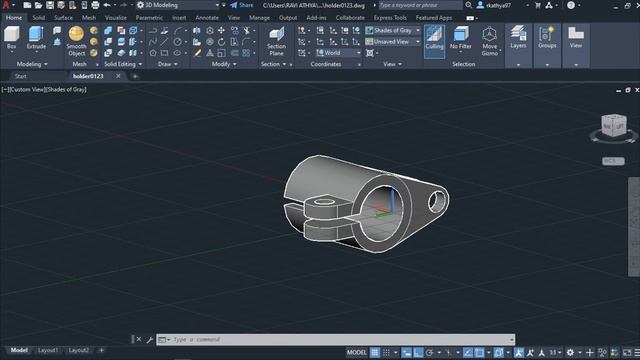Click the Custom View viewport label
640x360 pixels.
(27, 89)
